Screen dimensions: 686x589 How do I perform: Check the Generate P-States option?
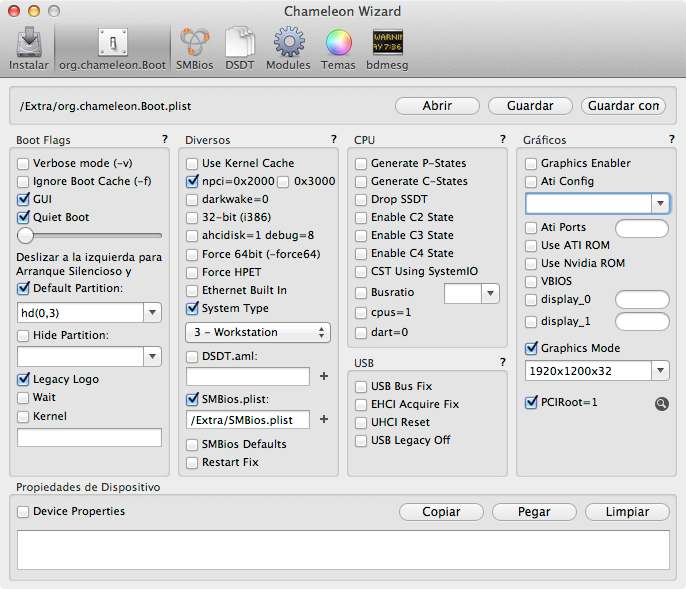[x=361, y=164]
